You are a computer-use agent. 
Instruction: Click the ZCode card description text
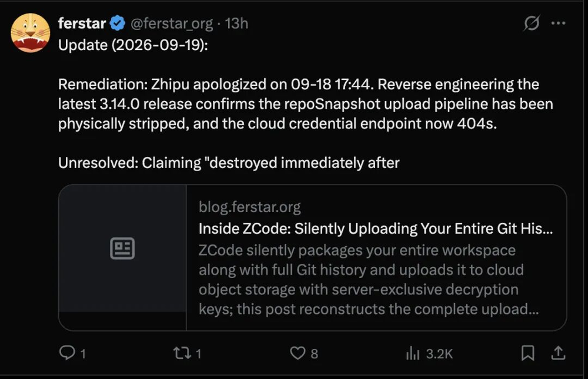click(x=368, y=280)
